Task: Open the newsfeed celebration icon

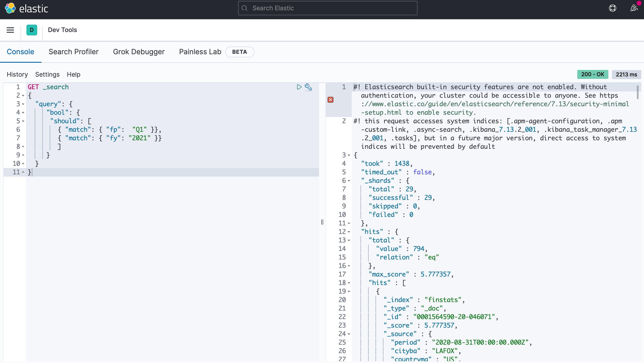Action: (634, 8)
